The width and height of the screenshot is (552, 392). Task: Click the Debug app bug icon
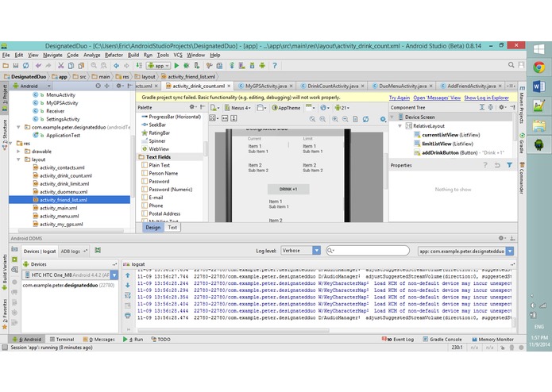(x=187, y=66)
